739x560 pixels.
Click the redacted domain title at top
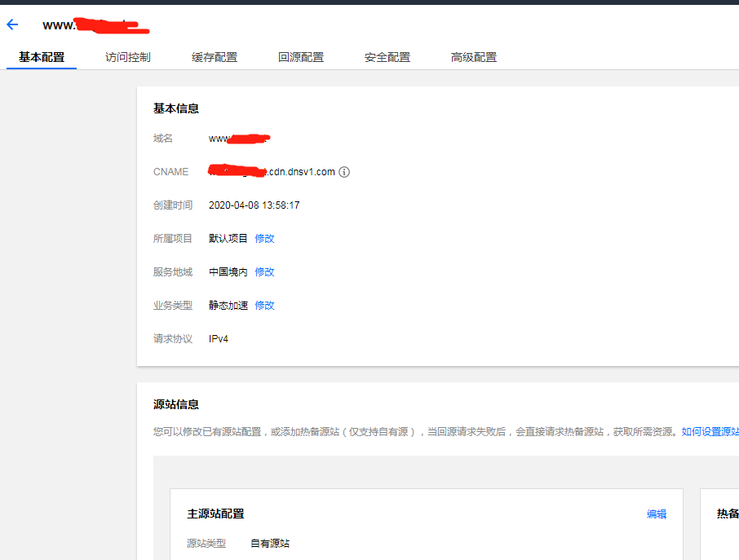point(95,25)
